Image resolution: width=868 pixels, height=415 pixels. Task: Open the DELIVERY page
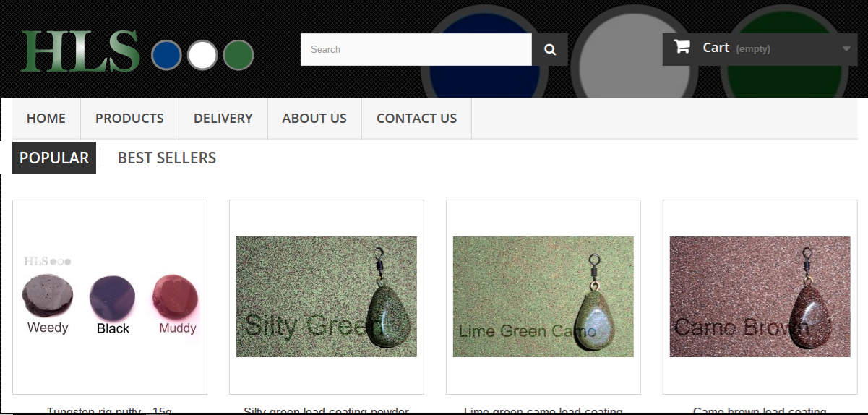click(x=223, y=118)
